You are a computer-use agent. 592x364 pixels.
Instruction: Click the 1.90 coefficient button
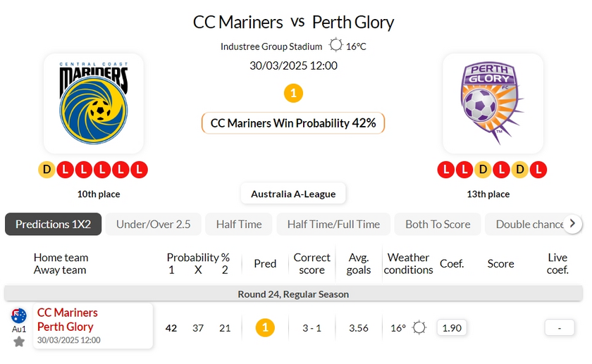pyautogui.click(x=451, y=327)
